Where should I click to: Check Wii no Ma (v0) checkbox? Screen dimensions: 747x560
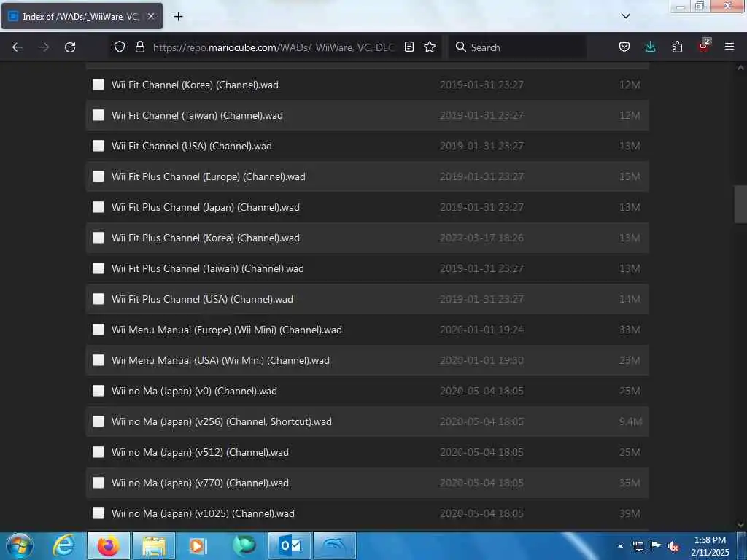(x=98, y=391)
